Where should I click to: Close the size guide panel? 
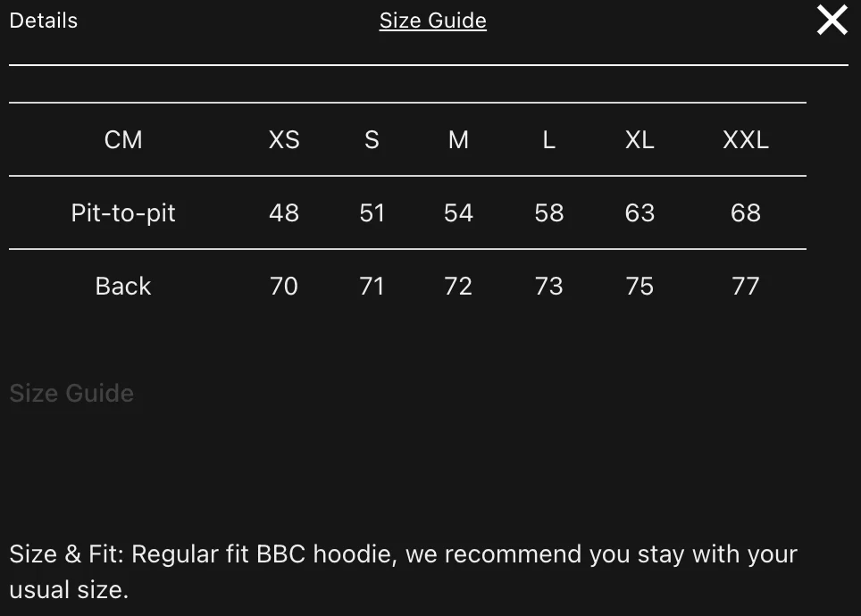tap(832, 21)
